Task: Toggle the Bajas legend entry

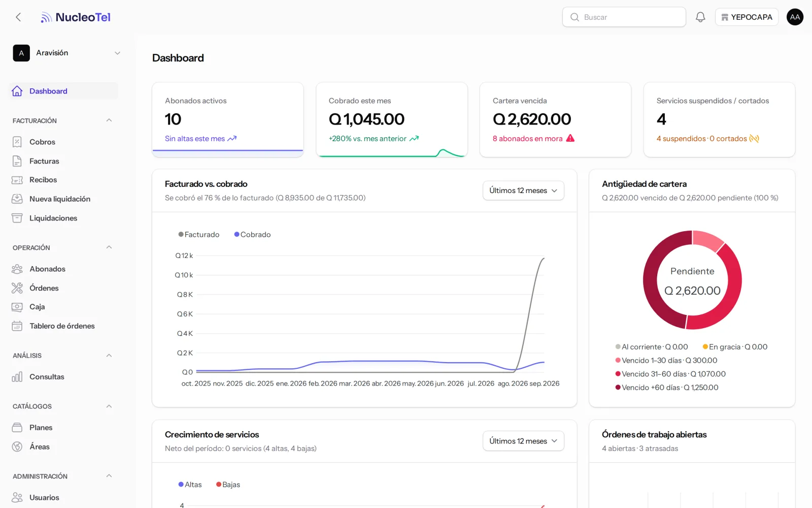Action: click(x=228, y=485)
